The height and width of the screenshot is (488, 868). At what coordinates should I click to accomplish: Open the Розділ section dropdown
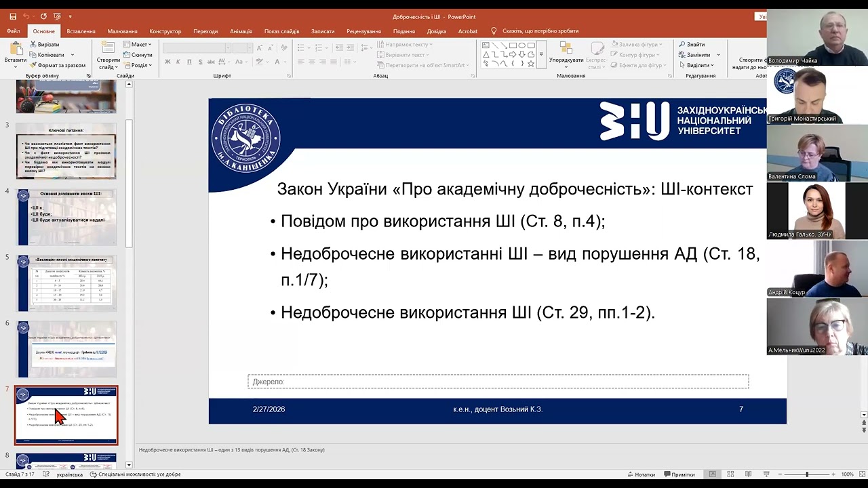[138, 65]
